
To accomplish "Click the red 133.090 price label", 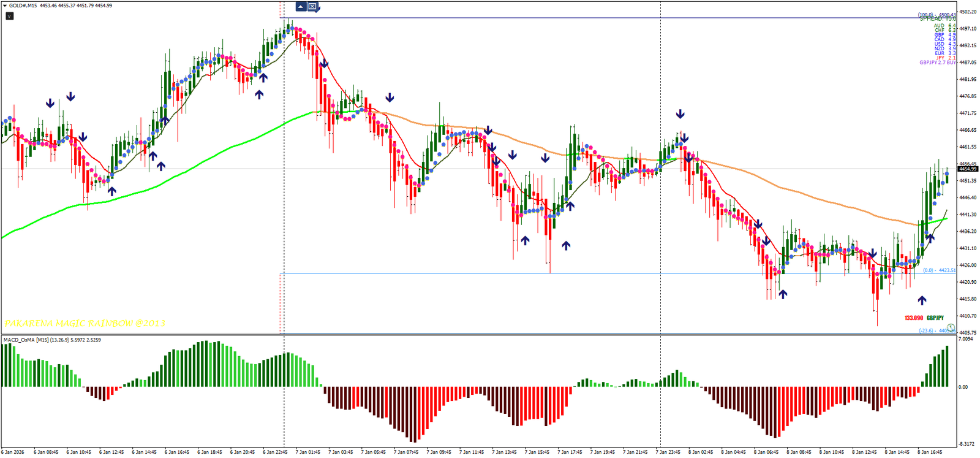I will [913, 318].
